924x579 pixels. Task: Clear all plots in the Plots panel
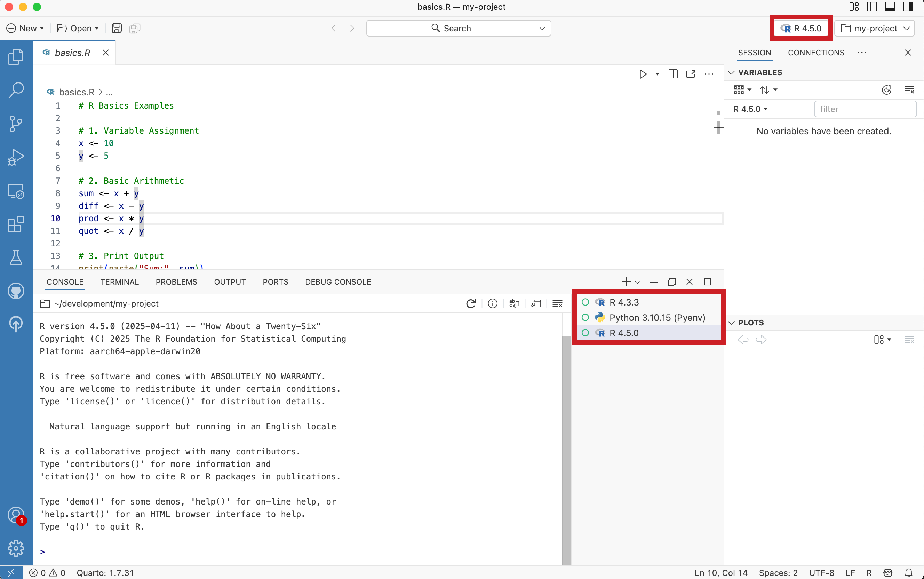(x=910, y=340)
